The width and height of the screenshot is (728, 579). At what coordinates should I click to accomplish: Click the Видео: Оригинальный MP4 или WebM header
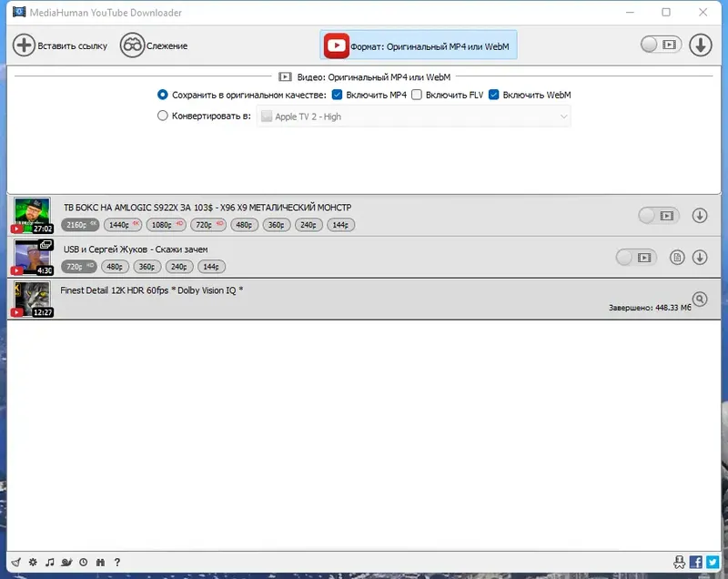[x=365, y=77]
